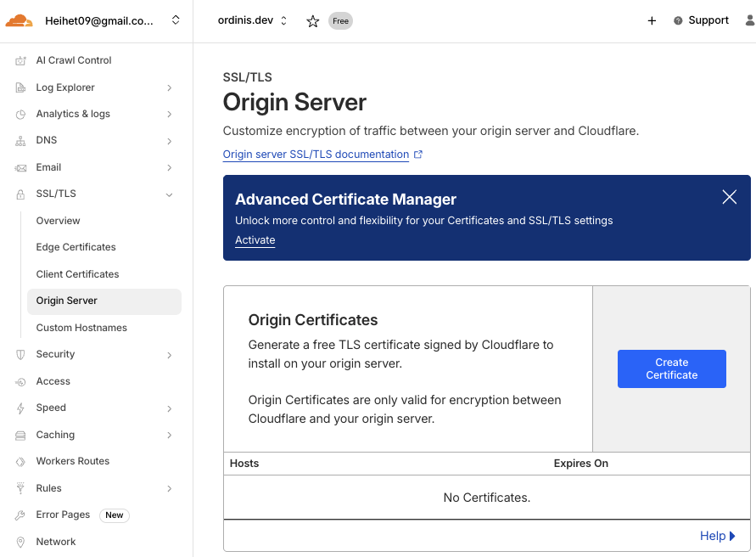This screenshot has height=557, width=756.
Task: Expand the DNS sidebar section
Action: click(169, 141)
